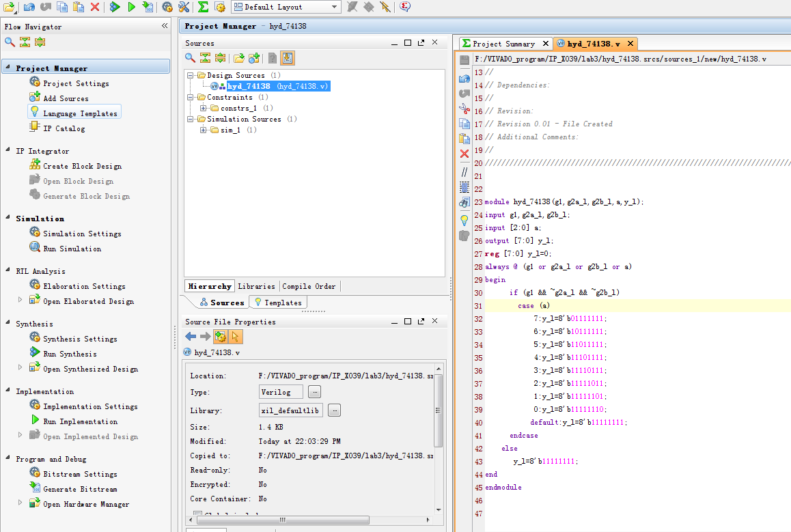
Task: Click the xil_defaultlib library field
Action: pos(290,410)
